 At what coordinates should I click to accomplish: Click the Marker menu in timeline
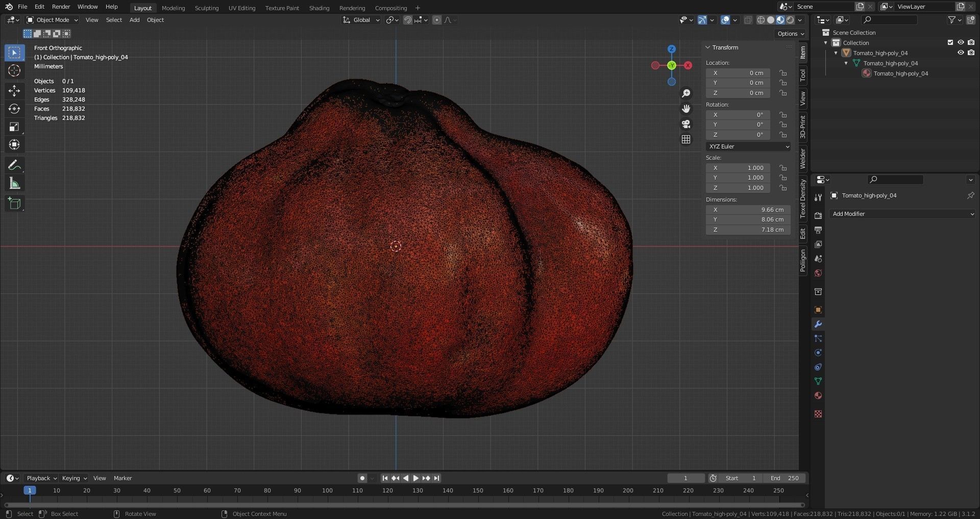pyautogui.click(x=122, y=478)
